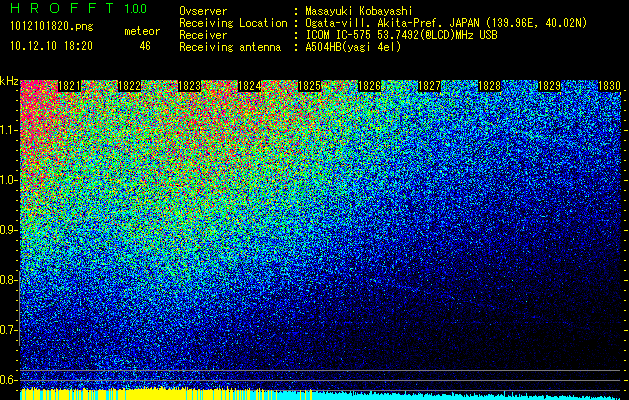Click the Receiving antenna label
Viewport: 629px width, 400px height.
(x=230, y=47)
